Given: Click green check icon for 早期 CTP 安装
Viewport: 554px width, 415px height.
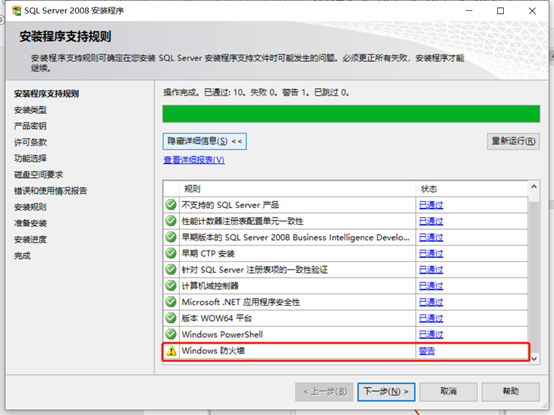Looking at the screenshot, I should tap(171, 253).
